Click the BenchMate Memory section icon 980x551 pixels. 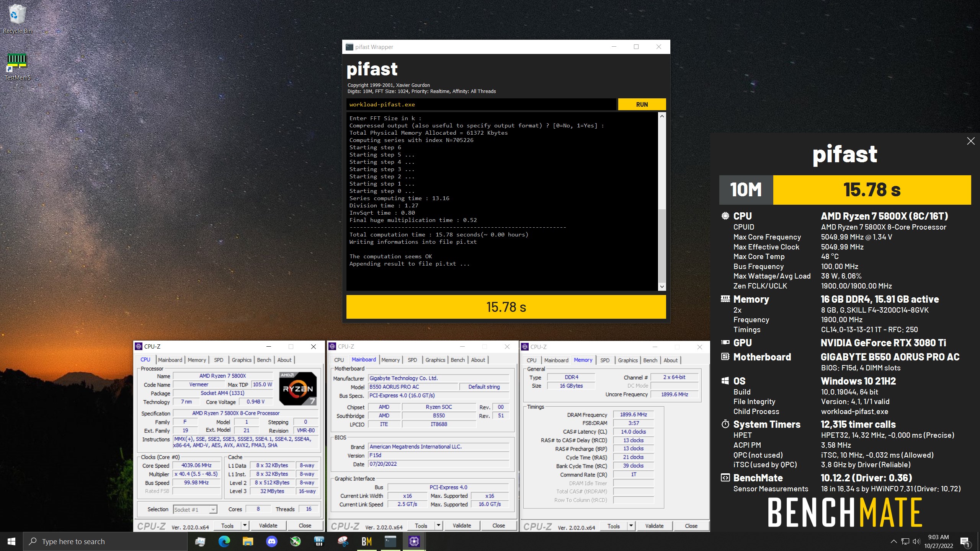point(725,299)
